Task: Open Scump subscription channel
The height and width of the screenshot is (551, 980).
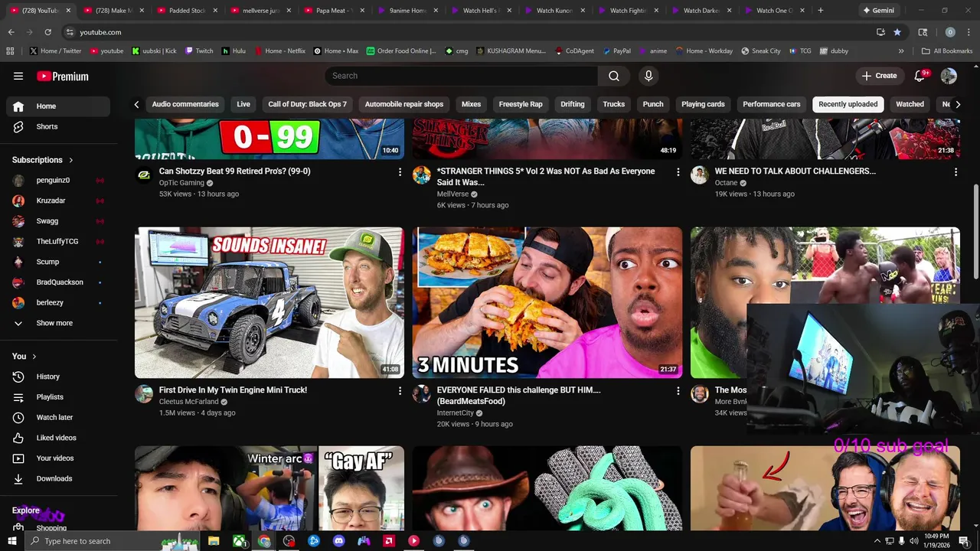Action: (58, 262)
